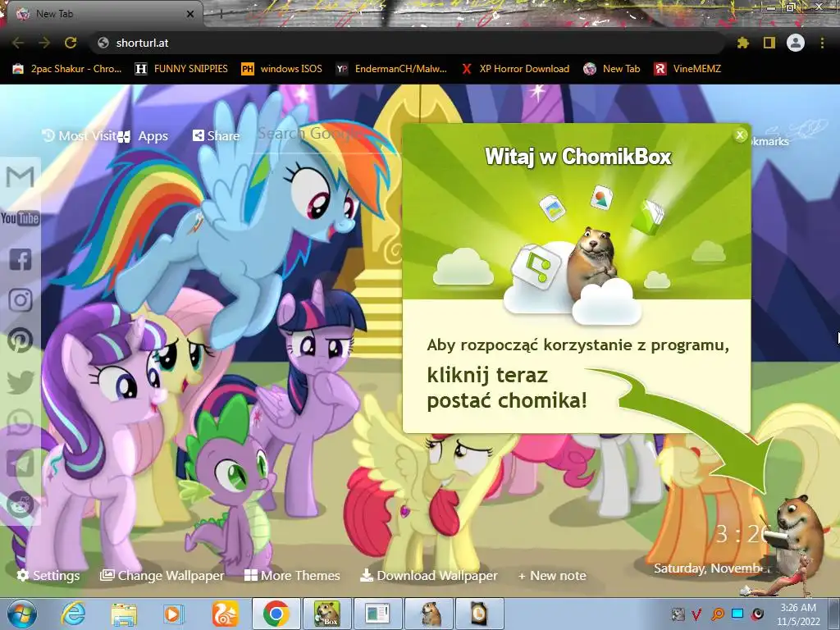Viewport: 840px width, 630px height.
Task: Open Windows Explorer from taskbar
Action: click(124, 614)
